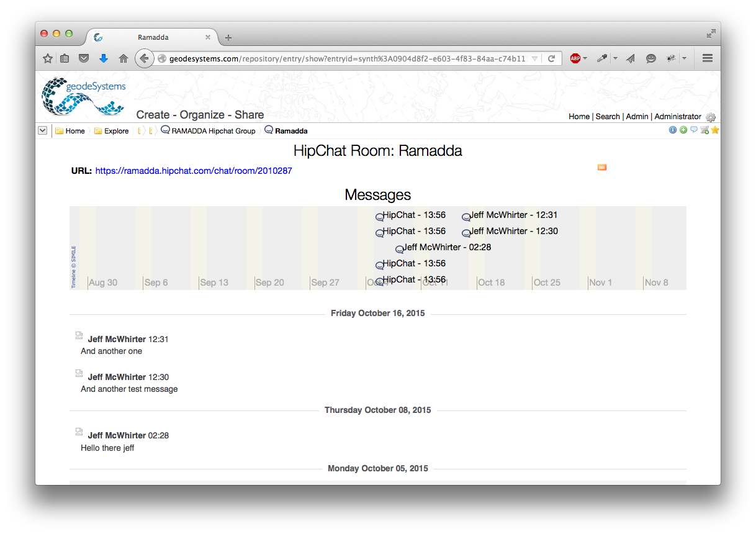Click message text 'And another one'

[111, 351]
